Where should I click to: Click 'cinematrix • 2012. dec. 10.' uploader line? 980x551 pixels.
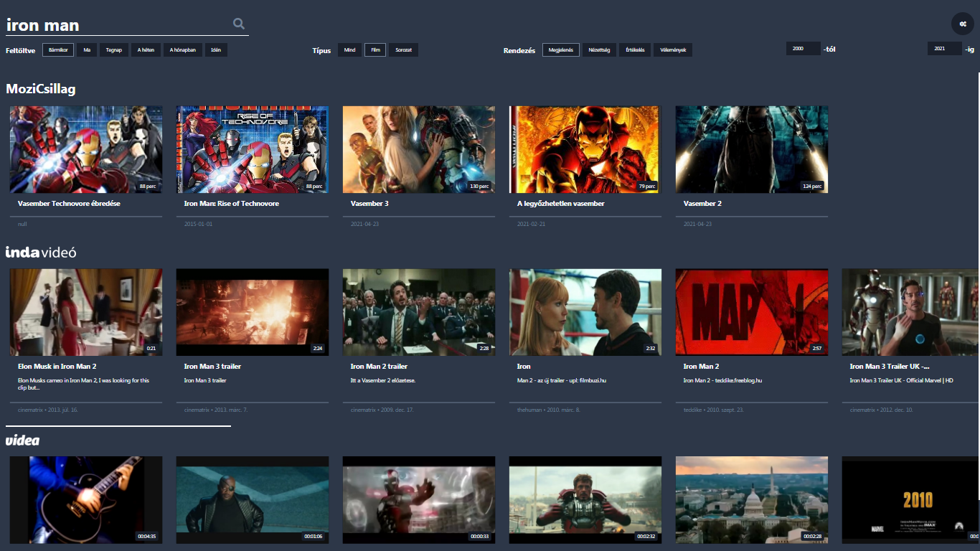pos(882,410)
